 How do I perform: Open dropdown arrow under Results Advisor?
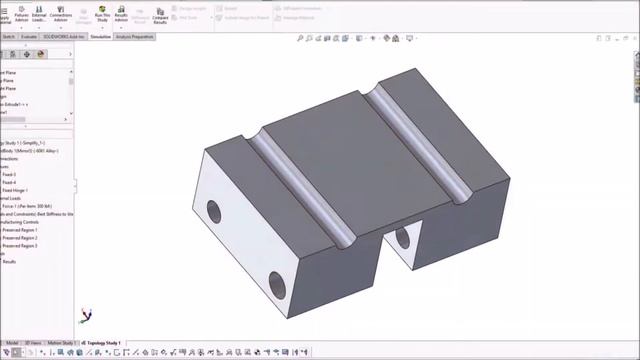(x=121, y=28)
